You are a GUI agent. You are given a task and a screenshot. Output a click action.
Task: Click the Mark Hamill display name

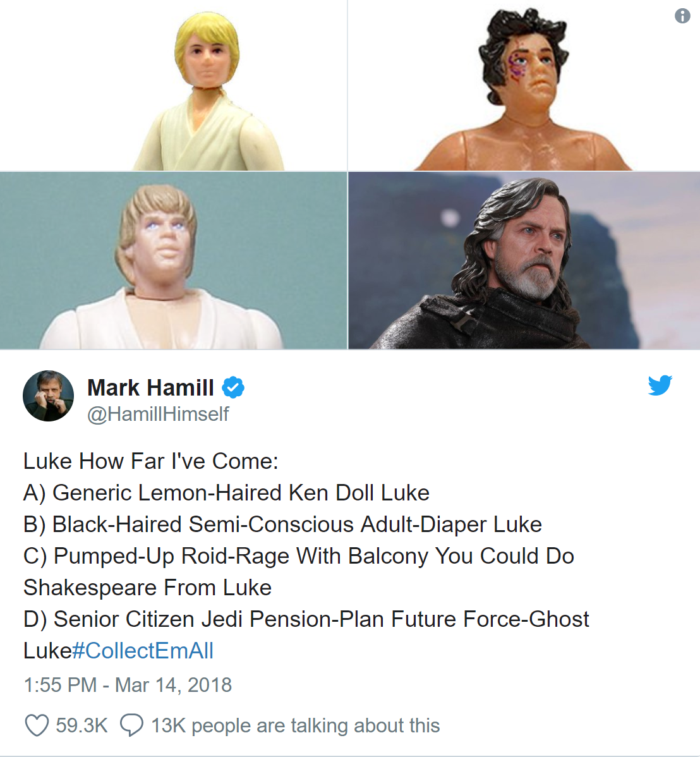[x=150, y=387]
